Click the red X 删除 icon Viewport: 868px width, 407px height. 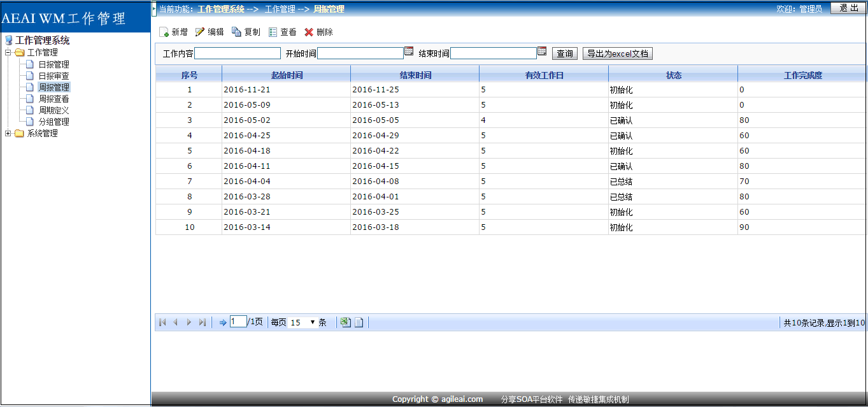click(309, 32)
